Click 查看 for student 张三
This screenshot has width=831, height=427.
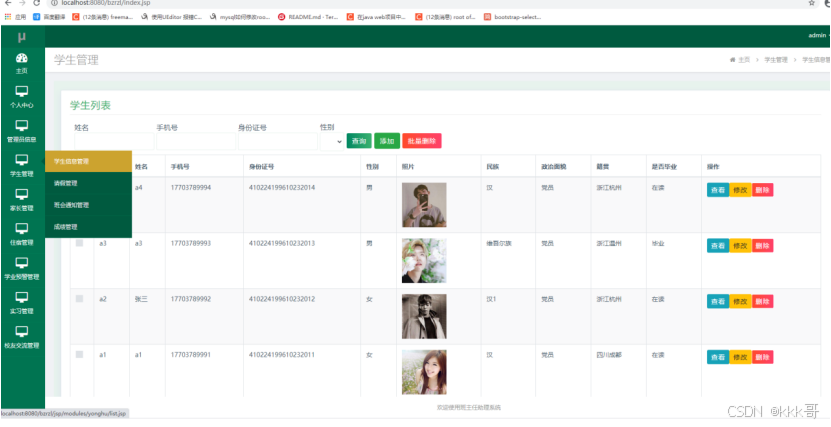coord(718,301)
